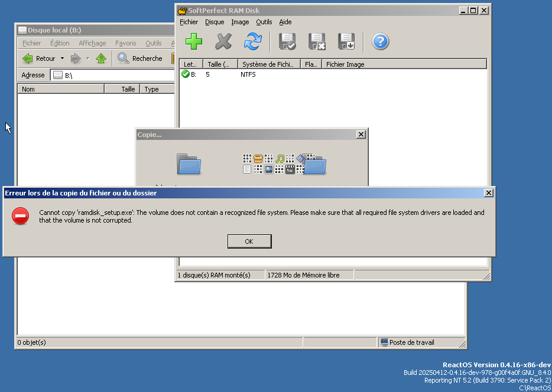This screenshot has height=392, width=552.
Task: Click the SoftPerfect RAM Disk resize grip
Action: pos(486,277)
